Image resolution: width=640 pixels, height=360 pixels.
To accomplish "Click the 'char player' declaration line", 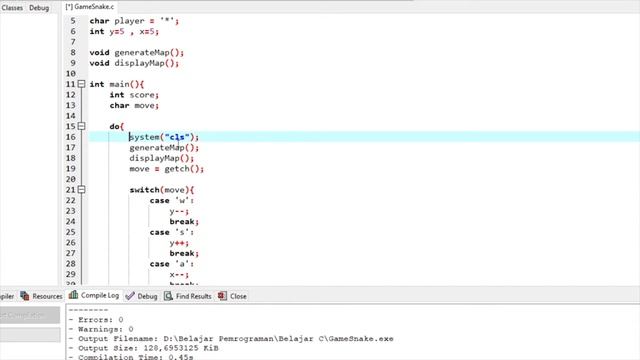I will coord(134,21).
